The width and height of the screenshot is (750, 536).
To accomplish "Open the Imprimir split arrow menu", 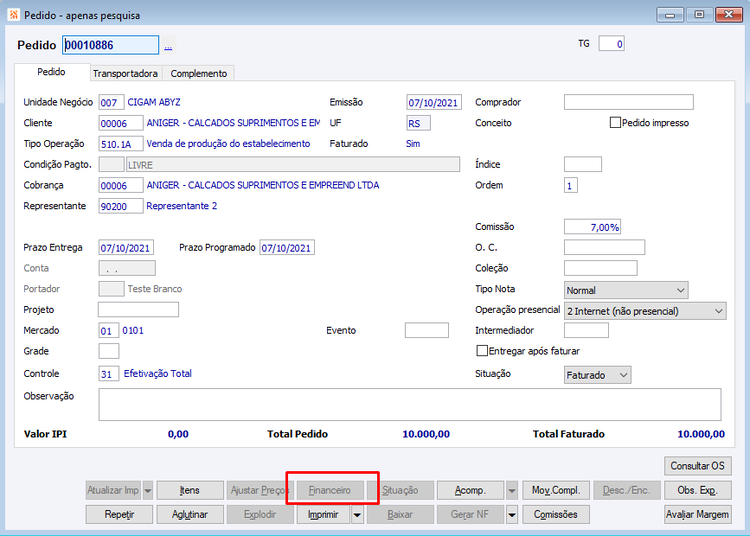I will click(x=357, y=515).
